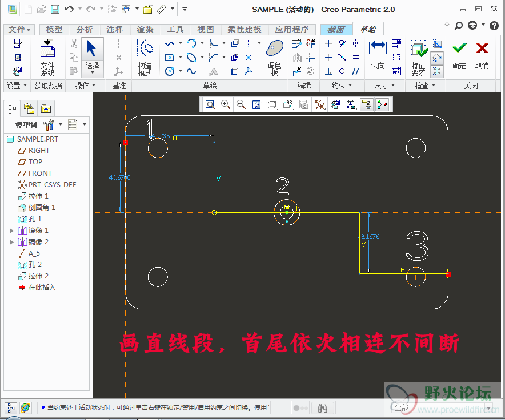Open Feature Requirements (特征要求) check

point(418,57)
